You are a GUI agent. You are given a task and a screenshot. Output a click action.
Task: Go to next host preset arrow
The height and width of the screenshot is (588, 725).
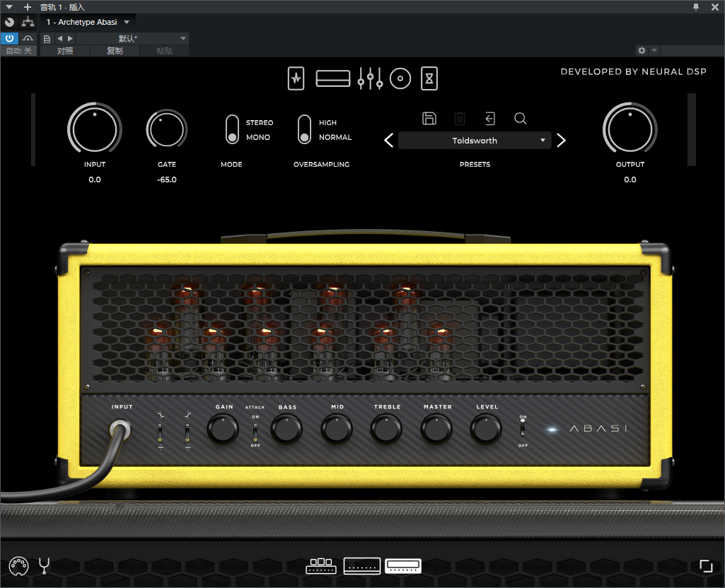70,39
